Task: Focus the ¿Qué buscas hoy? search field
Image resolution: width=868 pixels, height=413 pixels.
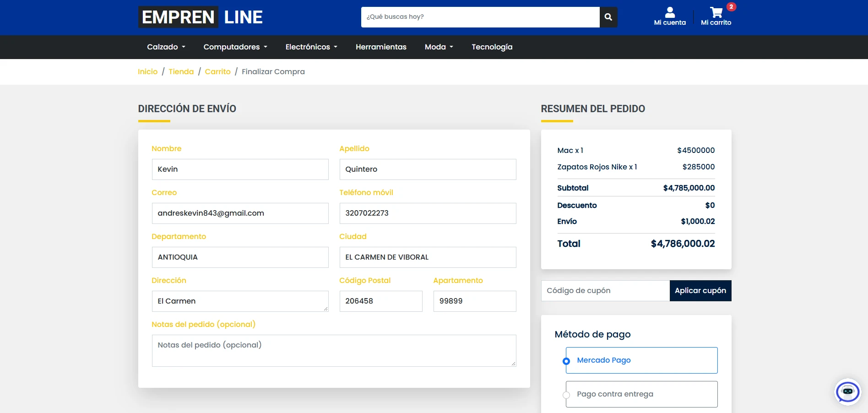Action: 480,17
